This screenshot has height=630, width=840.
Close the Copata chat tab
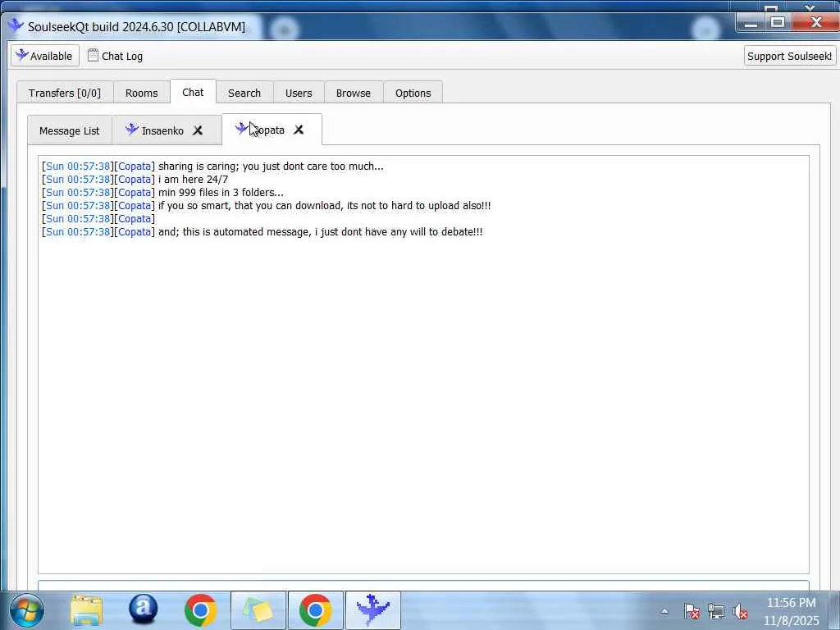299,130
